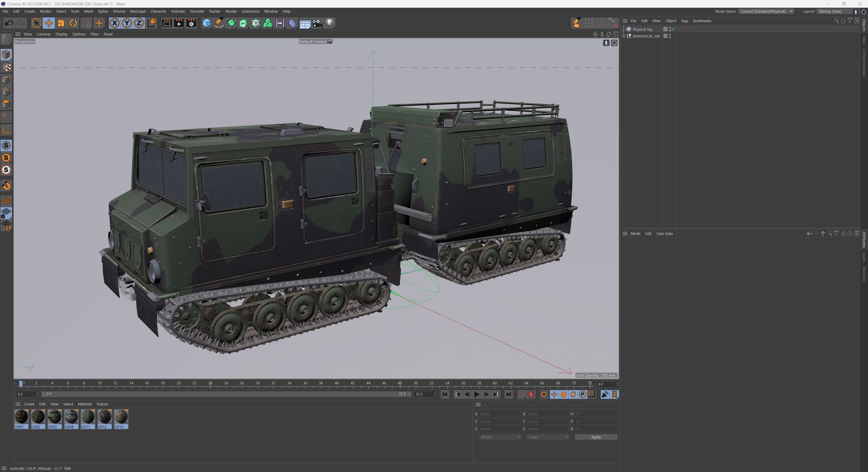Viewport: 868px width, 472px height.
Task: Open the Attribute Manager User Data menu
Action: click(665, 234)
